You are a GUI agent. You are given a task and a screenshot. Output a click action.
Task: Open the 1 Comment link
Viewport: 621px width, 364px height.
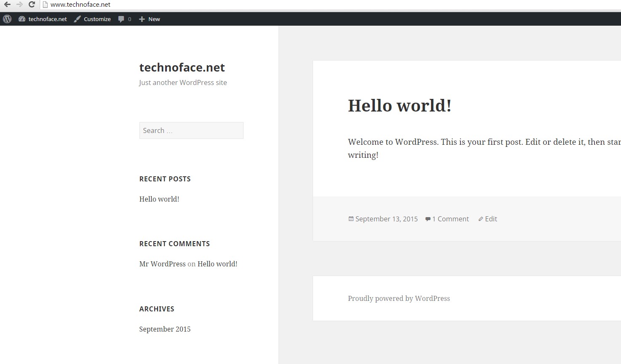[x=450, y=219]
